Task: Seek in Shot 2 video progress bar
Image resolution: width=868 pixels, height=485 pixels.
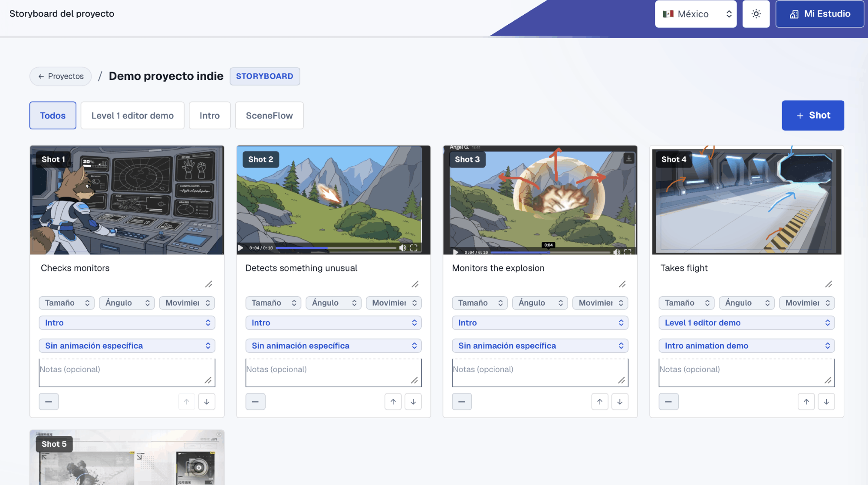Action: (336, 248)
